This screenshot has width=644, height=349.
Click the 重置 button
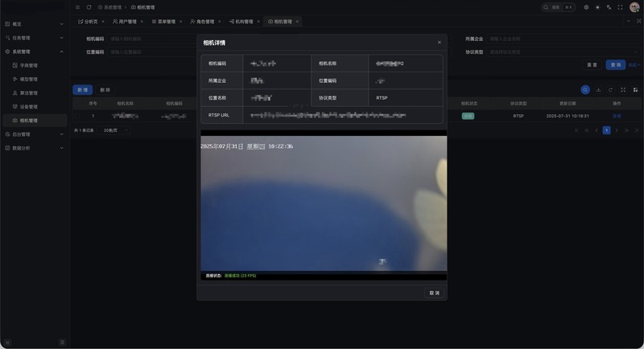pos(592,65)
